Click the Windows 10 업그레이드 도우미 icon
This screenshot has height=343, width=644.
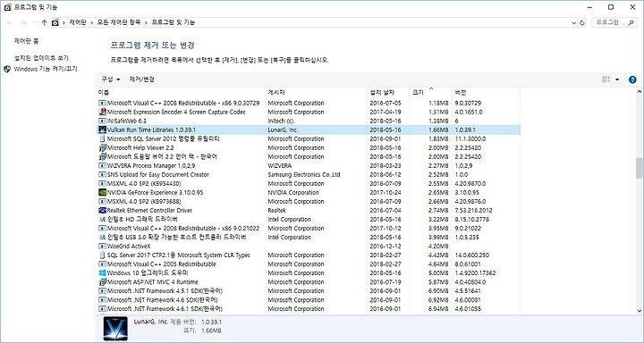point(102,272)
